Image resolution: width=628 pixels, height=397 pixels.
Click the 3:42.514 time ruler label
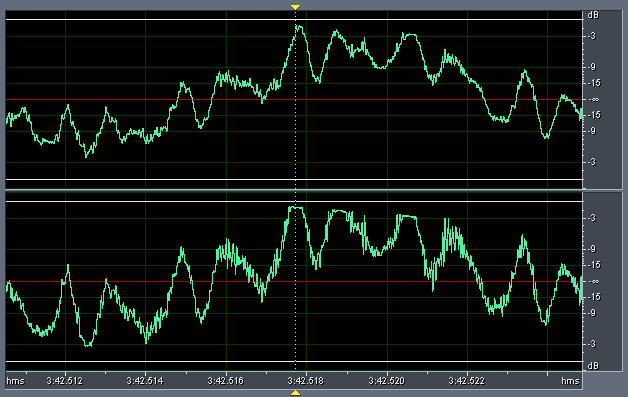pos(145,381)
